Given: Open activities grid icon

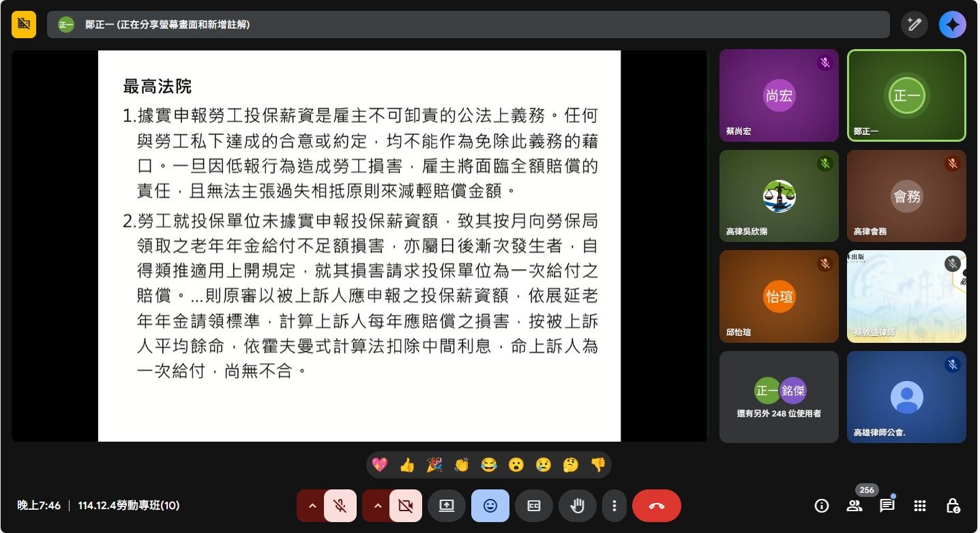Looking at the screenshot, I should pyautogui.click(x=920, y=506).
